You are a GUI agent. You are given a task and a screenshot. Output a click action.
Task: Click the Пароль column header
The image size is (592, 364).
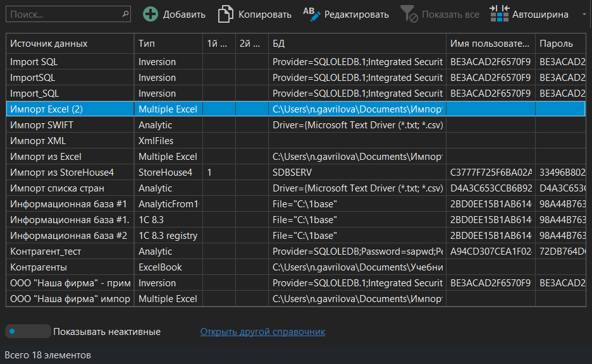pyautogui.click(x=556, y=44)
